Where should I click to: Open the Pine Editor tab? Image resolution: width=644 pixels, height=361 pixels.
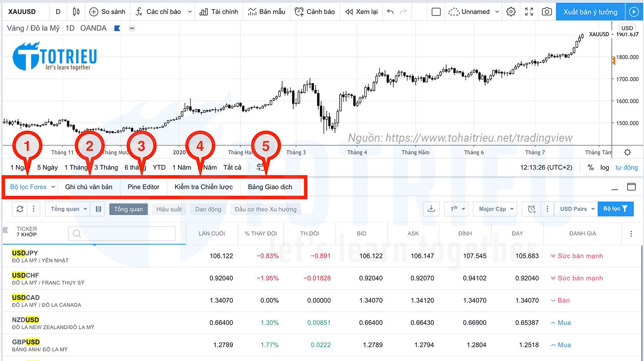[x=143, y=187]
